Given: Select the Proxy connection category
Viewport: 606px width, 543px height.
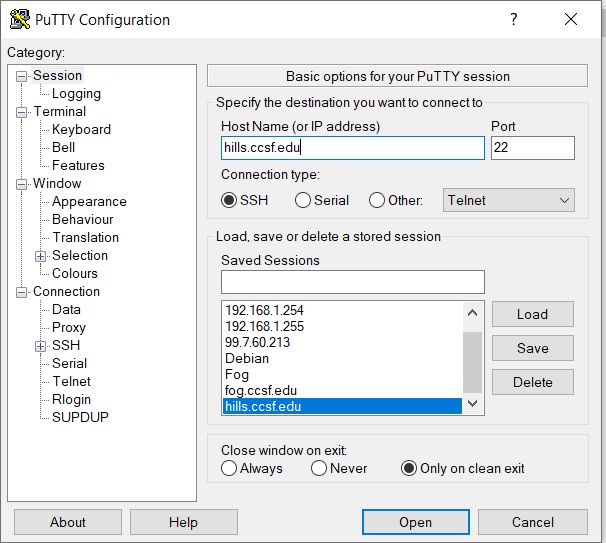Looking at the screenshot, I should [x=69, y=328].
